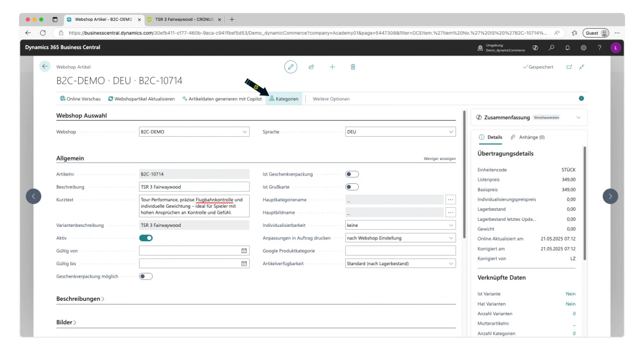Go to next record arrow
Screen dimensions: 644x363
(x=611, y=196)
